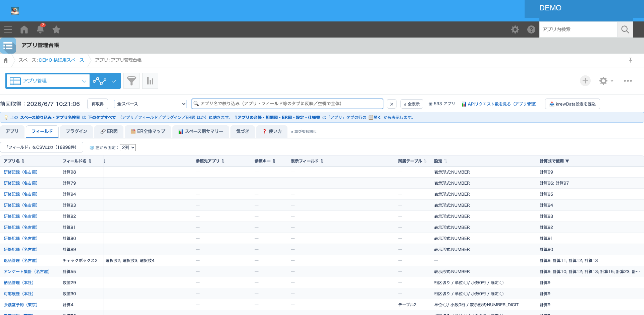Click the 再取得 button
The width and height of the screenshot is (644, 315).
98,104
